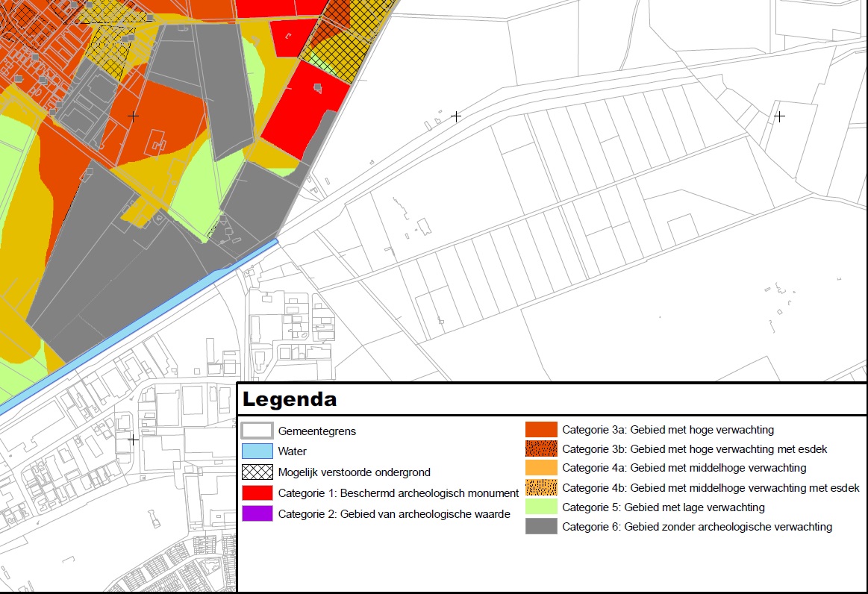Click the blue Water legend swatch
This screenshot has width=868, height=594.
(x=257, y=451)
